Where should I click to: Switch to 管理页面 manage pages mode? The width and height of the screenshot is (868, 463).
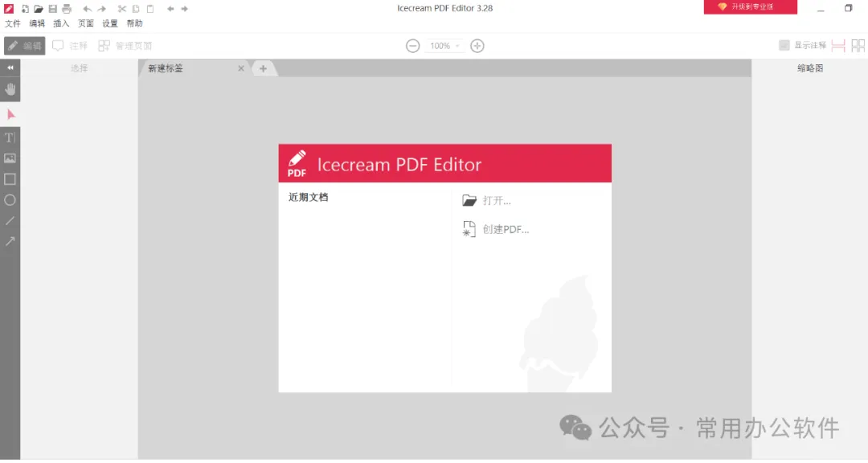click(125, 46)
